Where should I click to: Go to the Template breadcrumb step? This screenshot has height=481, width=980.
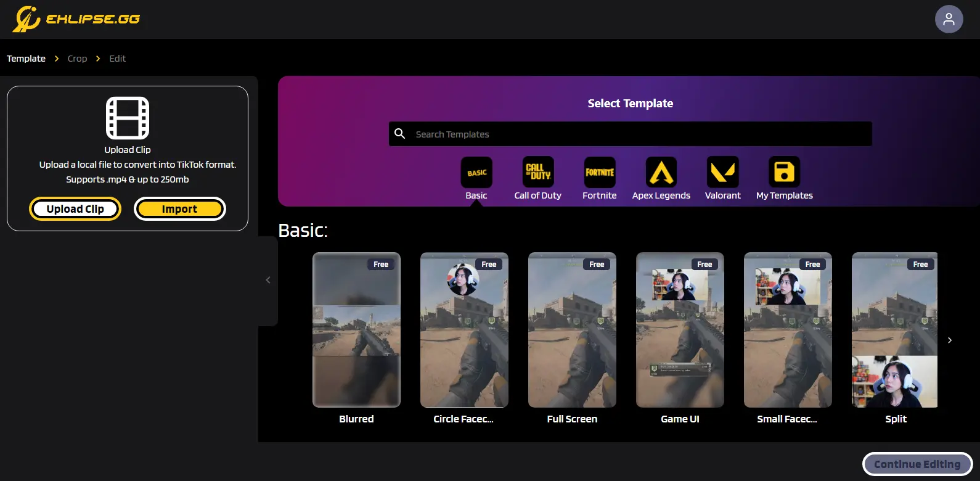click(x=26, y=59)
